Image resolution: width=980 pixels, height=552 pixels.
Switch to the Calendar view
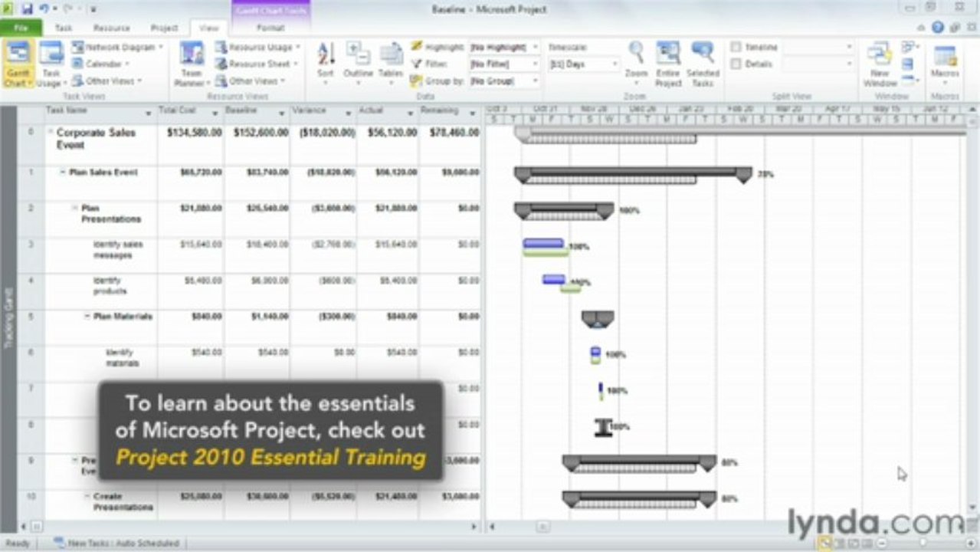click(x=101, y=64)
